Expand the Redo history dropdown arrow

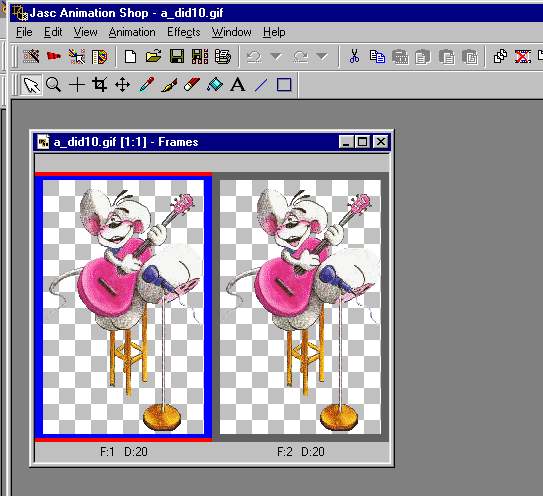point(322,56)
